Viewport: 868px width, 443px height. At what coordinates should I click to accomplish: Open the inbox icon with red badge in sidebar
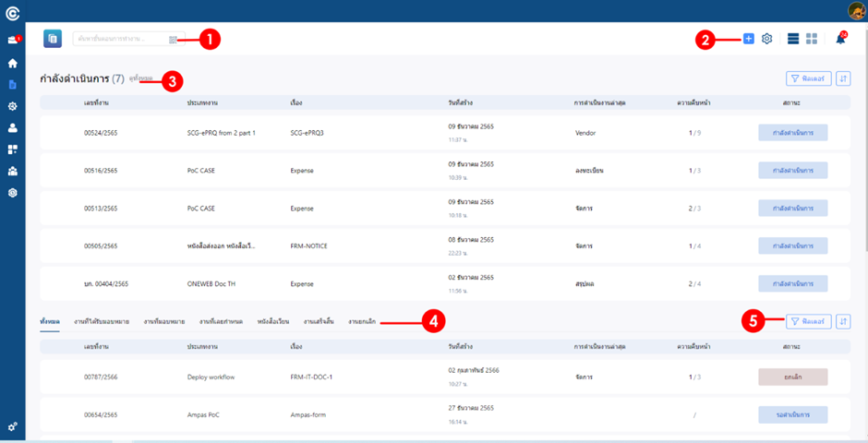(x=12, y=41)
